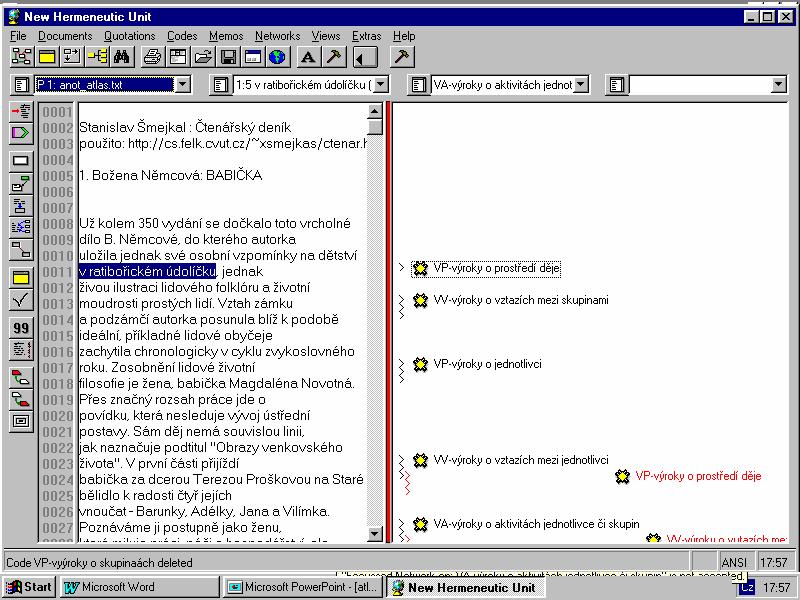Screen dimensions: 800x600
Task: Click the yellow memo window toolbar icon
Action: coord(47,57)
